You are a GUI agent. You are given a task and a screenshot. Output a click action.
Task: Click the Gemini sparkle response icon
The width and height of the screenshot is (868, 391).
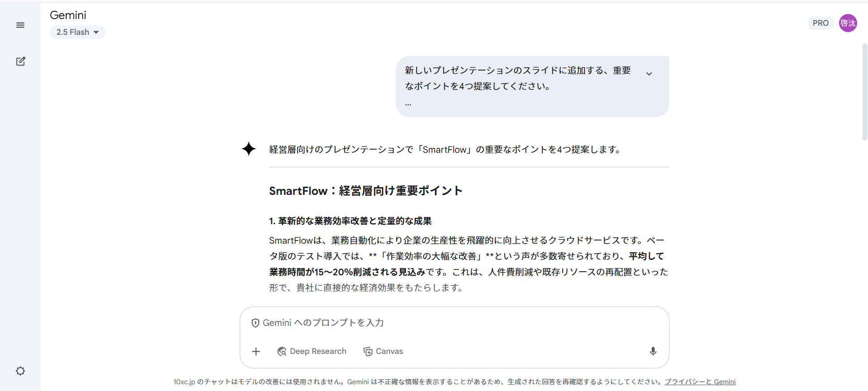point(249,149)
